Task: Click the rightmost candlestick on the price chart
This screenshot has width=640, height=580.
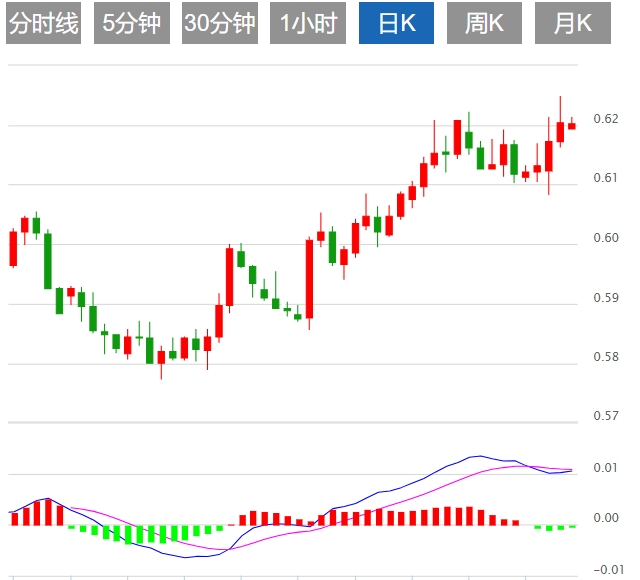Action: point(572,125)
